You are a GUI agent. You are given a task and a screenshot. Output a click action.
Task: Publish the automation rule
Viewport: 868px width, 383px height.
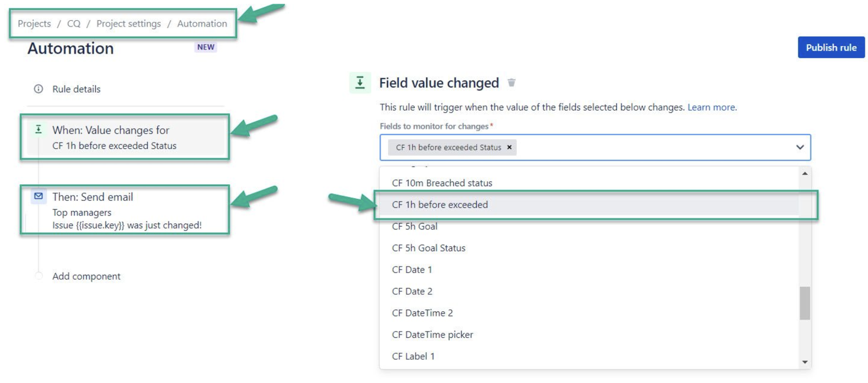click(831, 47)
